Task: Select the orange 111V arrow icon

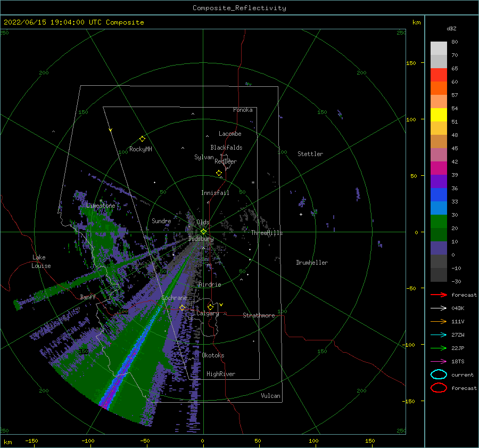Action: point(439,321)
